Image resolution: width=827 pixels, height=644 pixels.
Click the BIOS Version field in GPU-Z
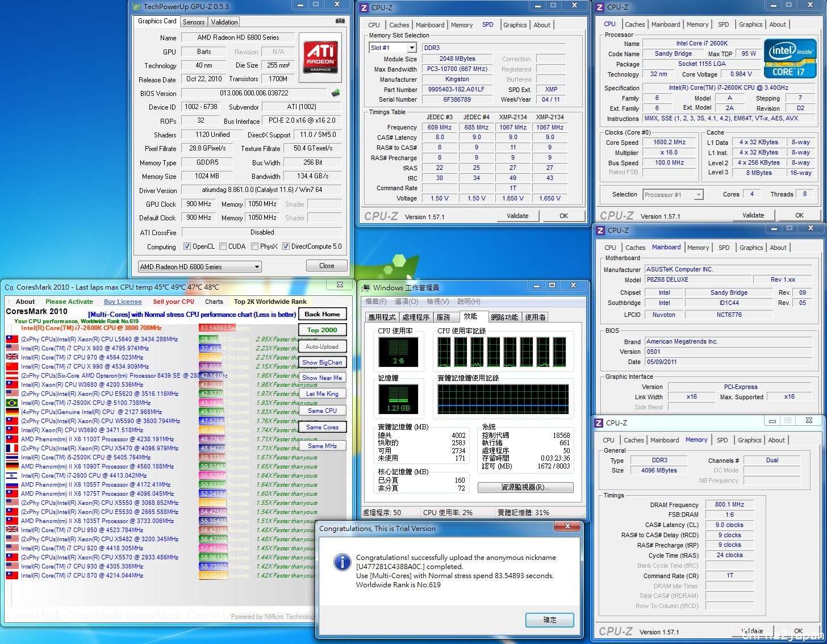[254, 93]
